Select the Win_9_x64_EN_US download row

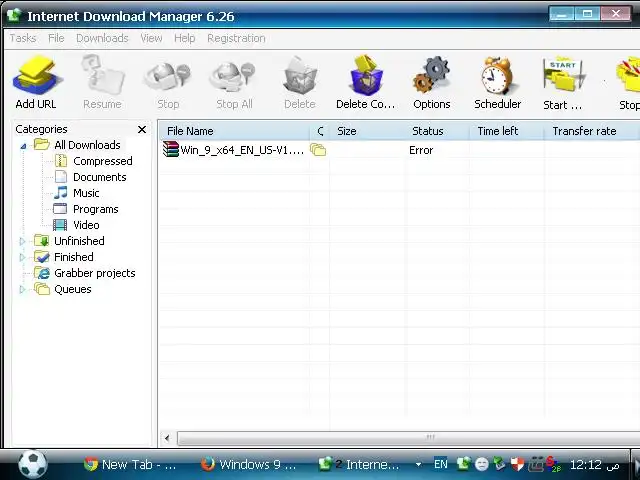399,150
